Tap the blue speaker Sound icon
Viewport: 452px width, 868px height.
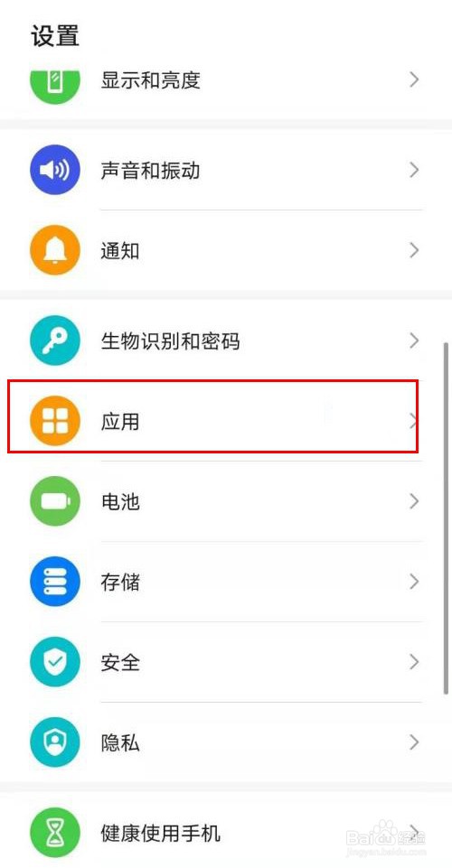tap(55, 170)
